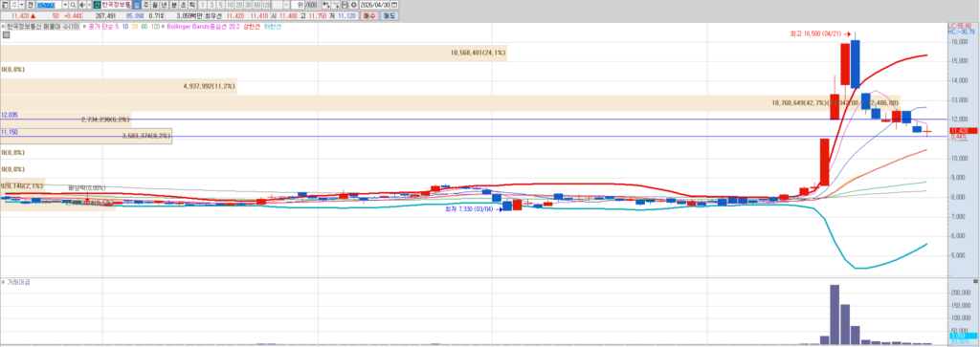
Task: Choose the 10 interval button
Action: point(230,5)
